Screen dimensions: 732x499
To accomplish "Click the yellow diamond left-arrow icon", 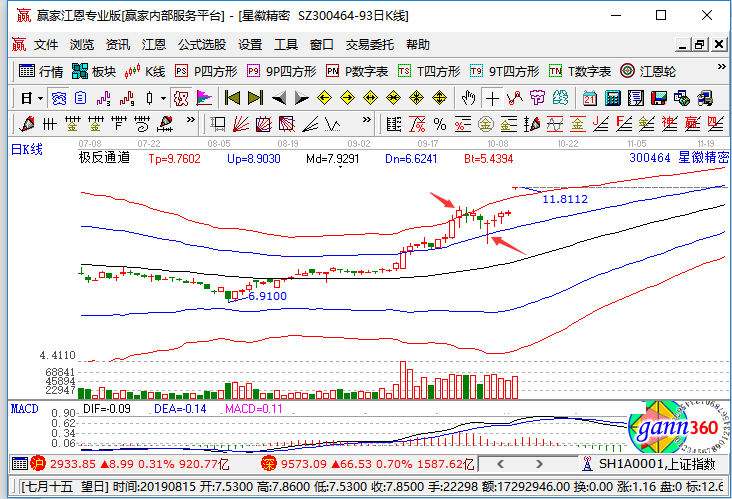I will pyautogui.click(x=324, y=98).
